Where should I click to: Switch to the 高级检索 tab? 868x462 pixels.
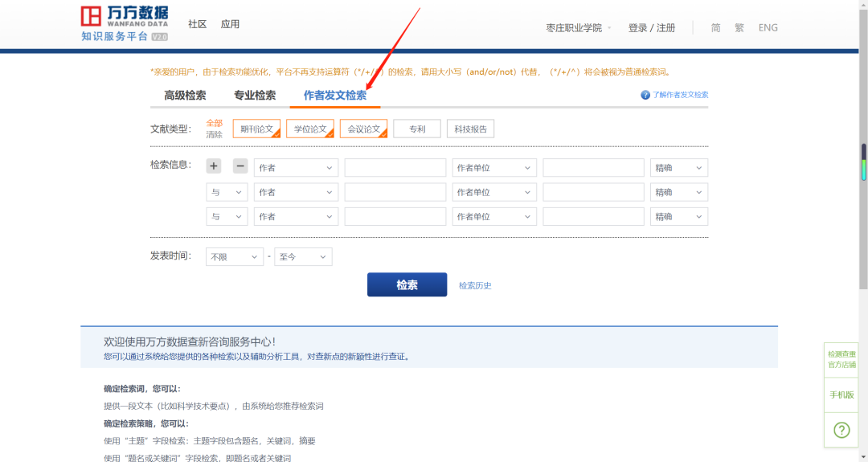point(185,95)
